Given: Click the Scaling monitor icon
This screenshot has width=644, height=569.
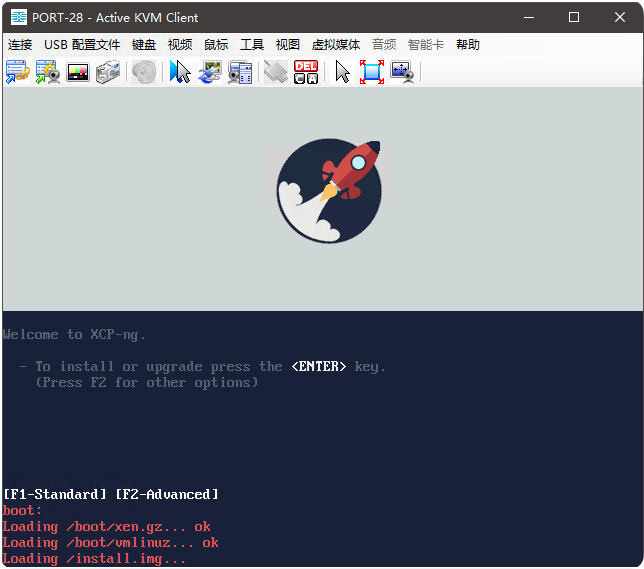Looking at the screenshot, I should pos(402,72).
